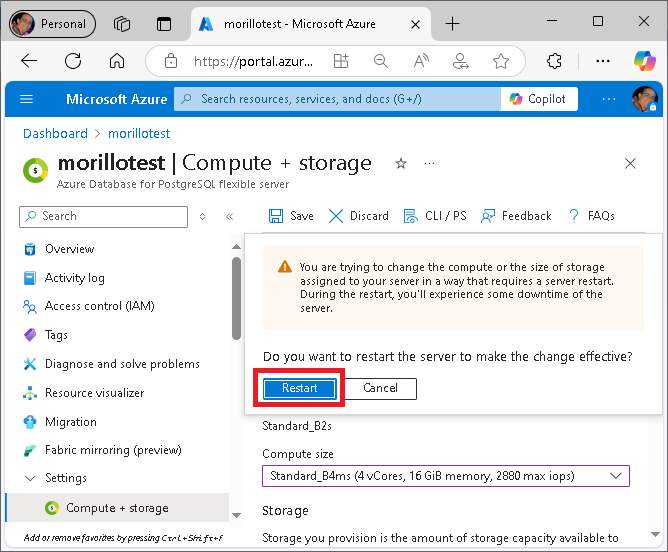This screenshot has height=552, width=668.
Task: Open the Personal profile button
Action: click(52, 24)
